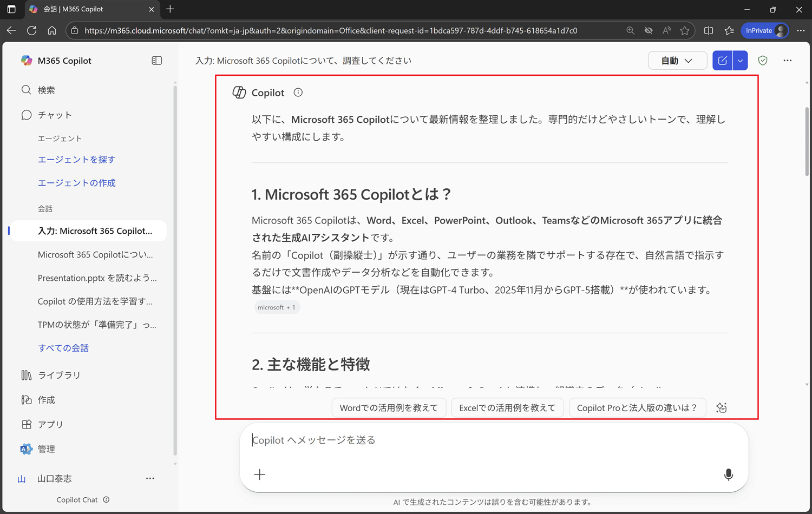Click the info icon beside Copilot Chat
This screenshot has width=812, height=514.
106,499
